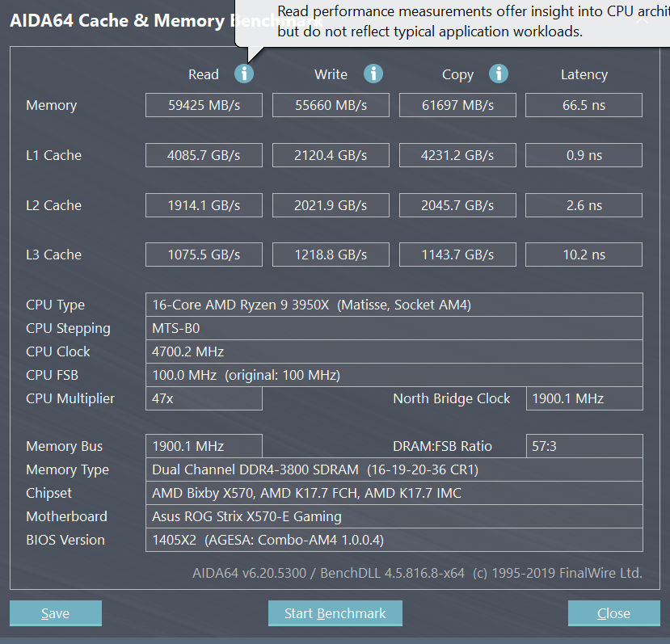Click the Motherboard label

pyautogui.click(x=66, y=516)
